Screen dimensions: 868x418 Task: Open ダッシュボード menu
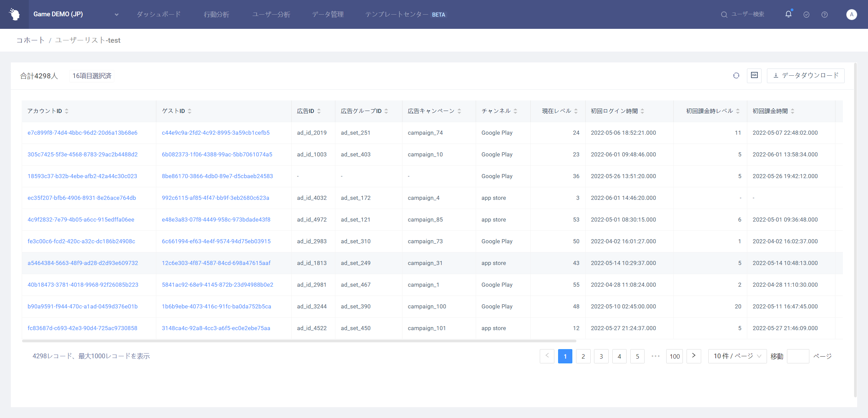point(159,14)
